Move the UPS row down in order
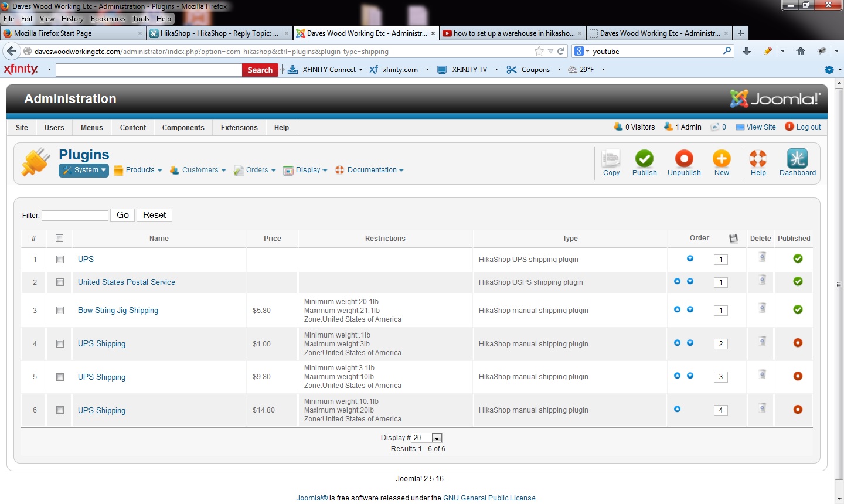 690,258
